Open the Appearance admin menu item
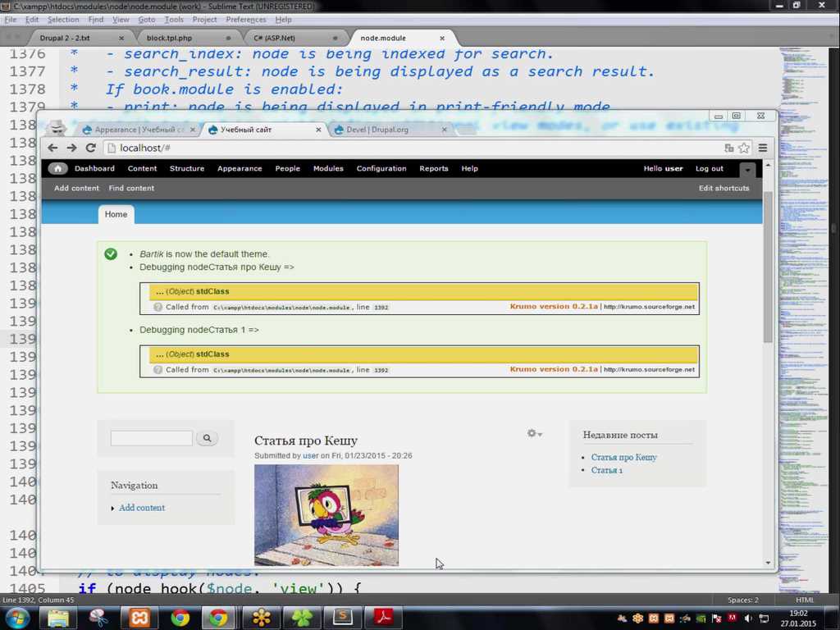The height and width of the screenshot is (630, 840). click(x=240, y=168)
